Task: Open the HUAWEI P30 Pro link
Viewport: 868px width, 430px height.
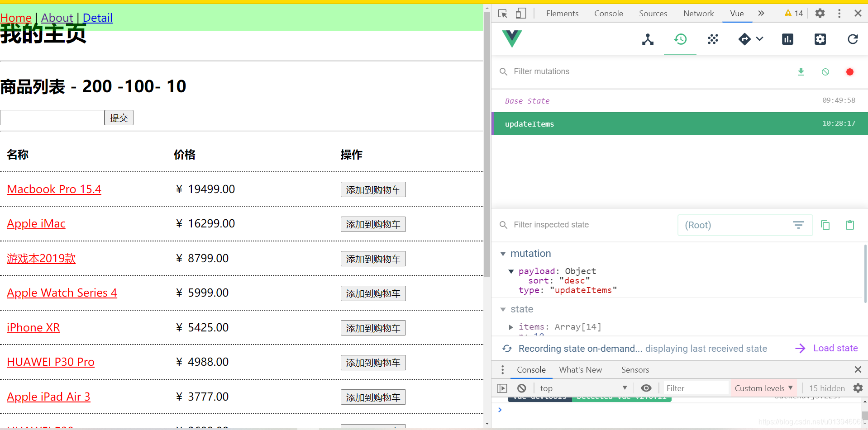Action: click(51, 362)
